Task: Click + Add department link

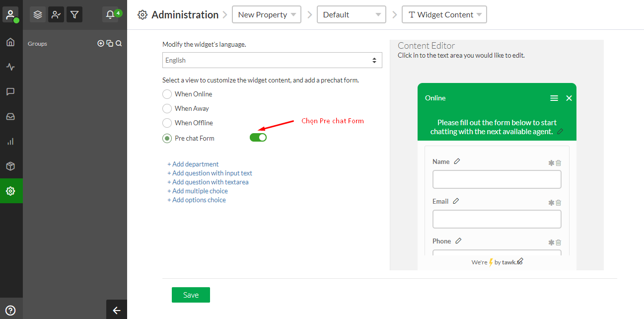Action: [193, 164]
